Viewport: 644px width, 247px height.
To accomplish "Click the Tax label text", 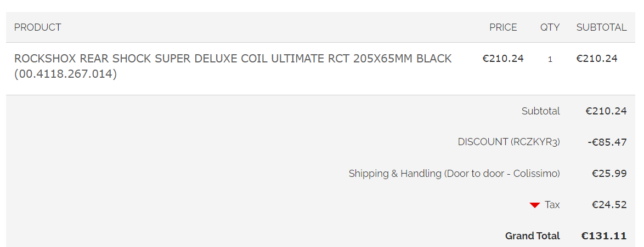I will pos(552,205).
